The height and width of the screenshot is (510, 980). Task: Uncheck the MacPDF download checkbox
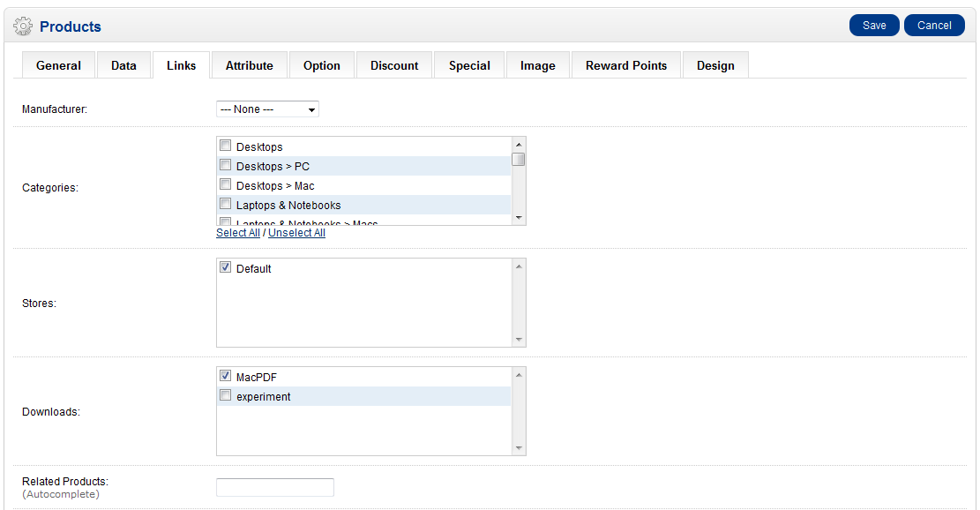(226, 377)
